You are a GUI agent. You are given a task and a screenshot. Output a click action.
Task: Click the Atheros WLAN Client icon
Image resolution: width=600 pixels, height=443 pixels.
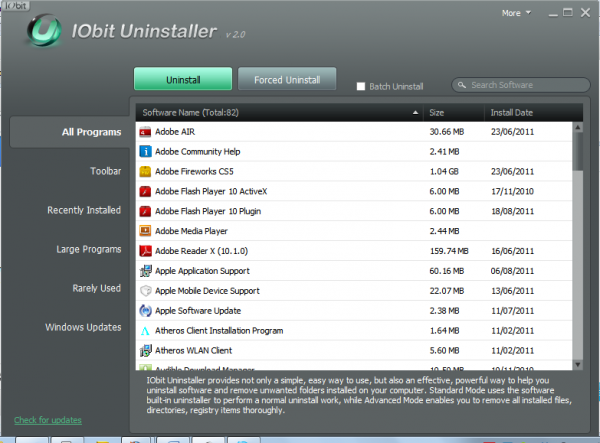coord(145,350)
